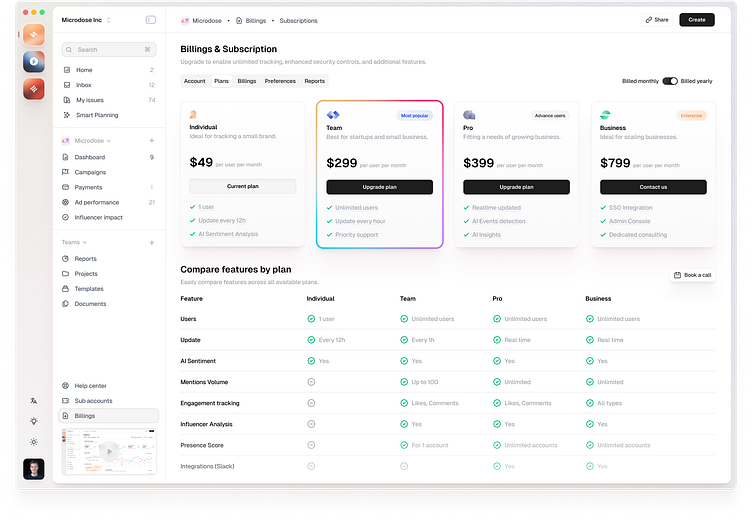Click the lightbulb tips icon
Image resolution: width=752 pixels, height=519 pixels.
(x=34, y=421)
